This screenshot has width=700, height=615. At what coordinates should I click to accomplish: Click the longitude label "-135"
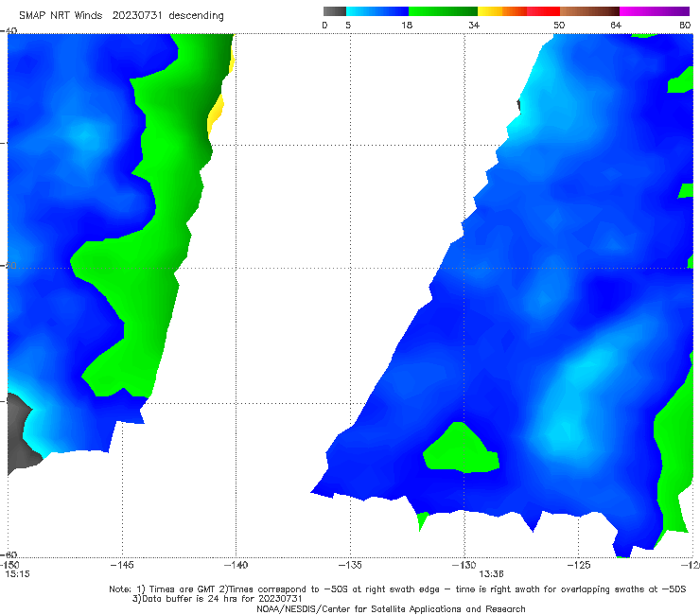pyautogui.click(x=350, y=565)
